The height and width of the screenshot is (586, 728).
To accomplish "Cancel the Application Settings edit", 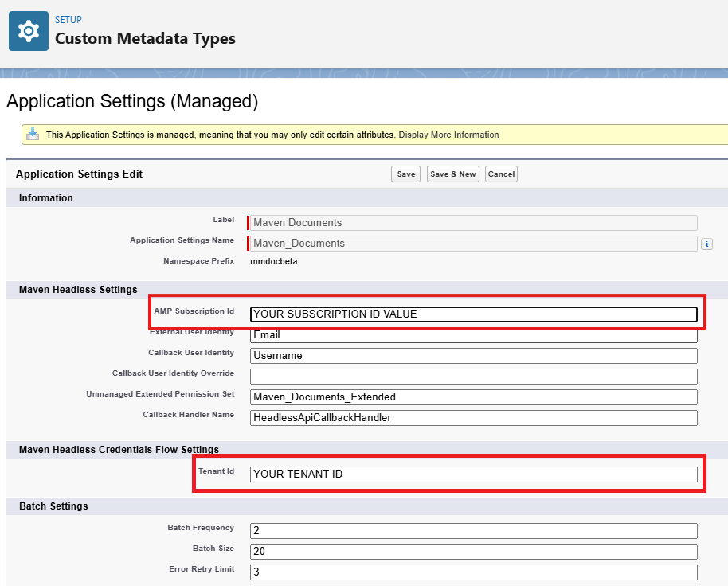I will tap(501, 174).
